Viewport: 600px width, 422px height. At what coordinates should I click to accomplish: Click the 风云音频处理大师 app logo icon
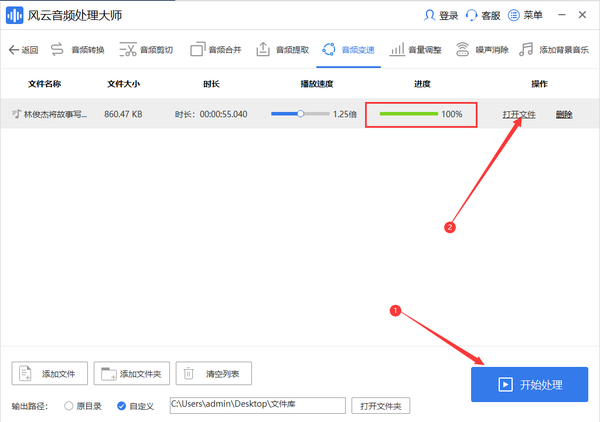[x=15, y=15]
